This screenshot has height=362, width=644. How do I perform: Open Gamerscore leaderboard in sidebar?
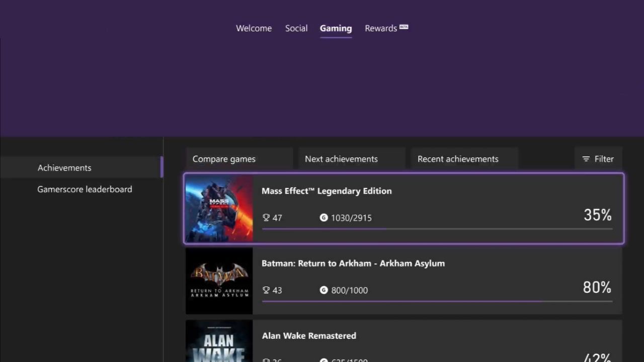[x=85, y=189]
